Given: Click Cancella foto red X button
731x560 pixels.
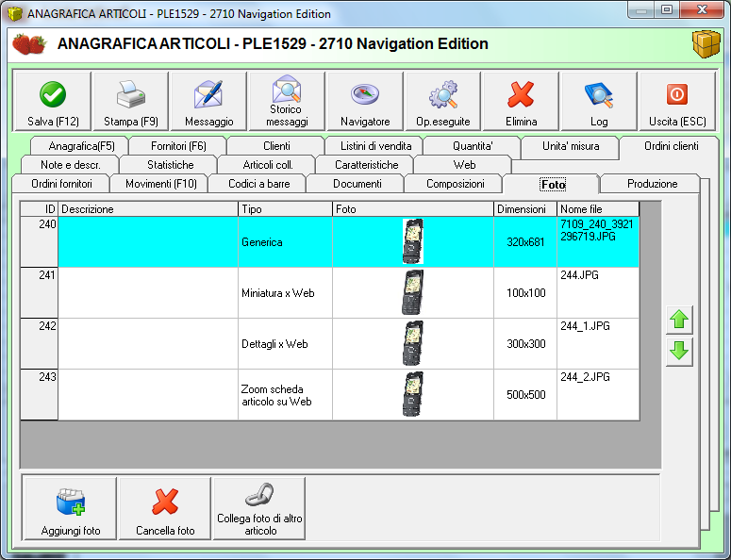Looking at the screenshot, I should [165, 509].
